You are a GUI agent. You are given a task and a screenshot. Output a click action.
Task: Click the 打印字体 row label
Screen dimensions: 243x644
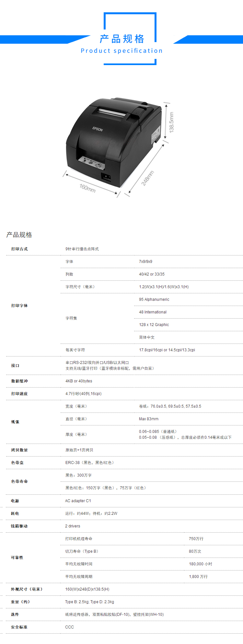coord(19,306)
